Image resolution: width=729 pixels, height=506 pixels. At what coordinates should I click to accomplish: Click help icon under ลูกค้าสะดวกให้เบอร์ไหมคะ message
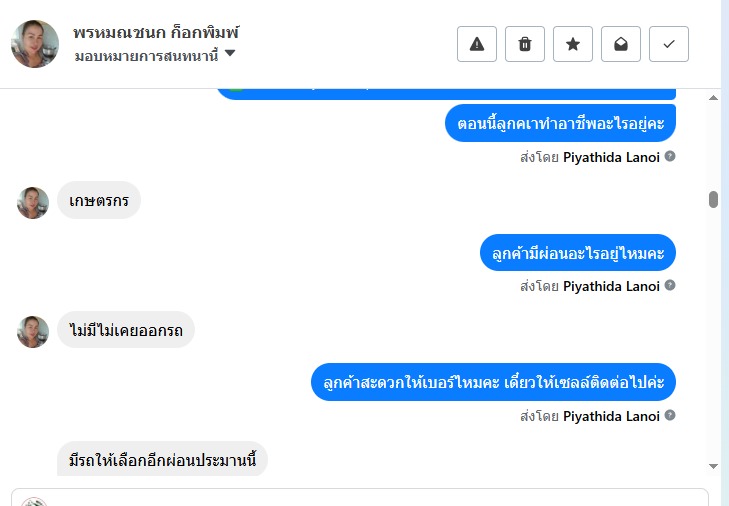[x=670, y=415]
